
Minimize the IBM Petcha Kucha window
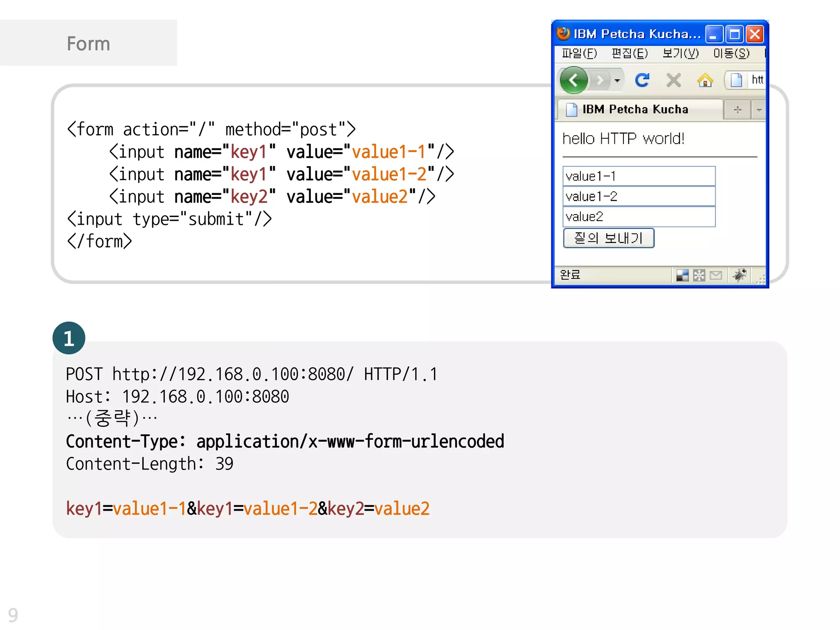pyautogui.click(x=714, y=34)
